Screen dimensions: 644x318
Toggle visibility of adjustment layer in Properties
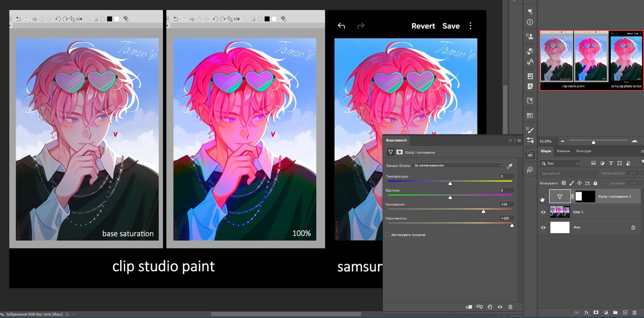pos(500,307)
